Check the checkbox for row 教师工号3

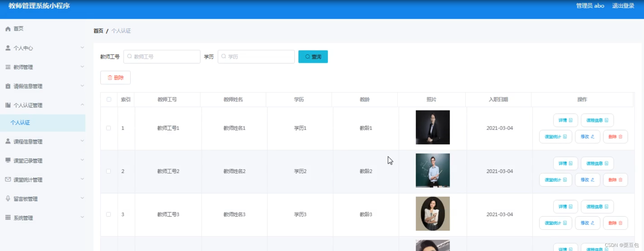[109, 215]
